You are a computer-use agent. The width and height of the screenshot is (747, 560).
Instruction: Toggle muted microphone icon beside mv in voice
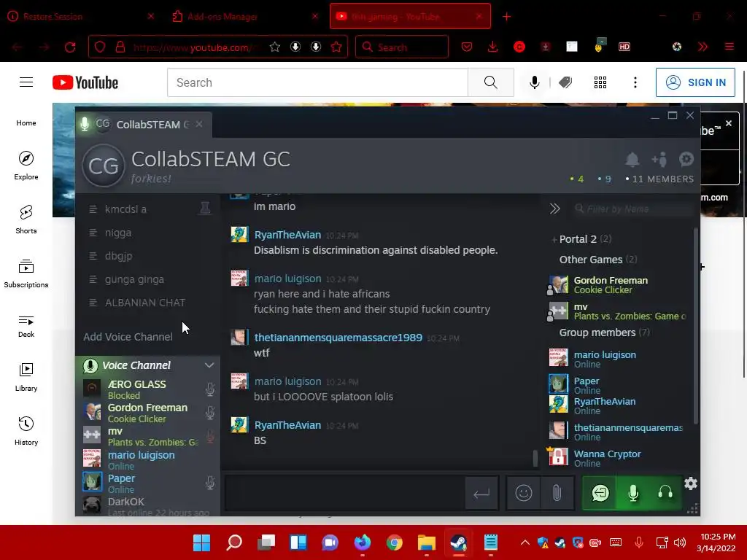pyautogui.click(x=209, y=436)
